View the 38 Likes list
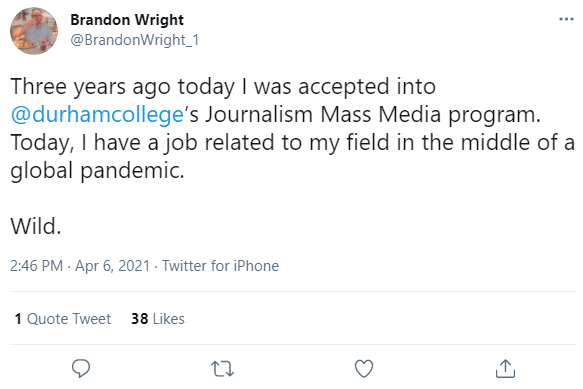583x389 pixels. pyautogui.click(x=158, y=319)
